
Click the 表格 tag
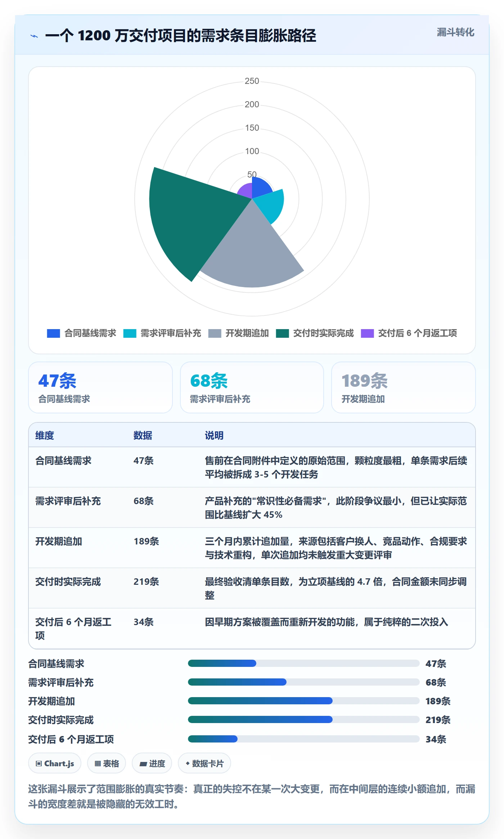point(107,763)
